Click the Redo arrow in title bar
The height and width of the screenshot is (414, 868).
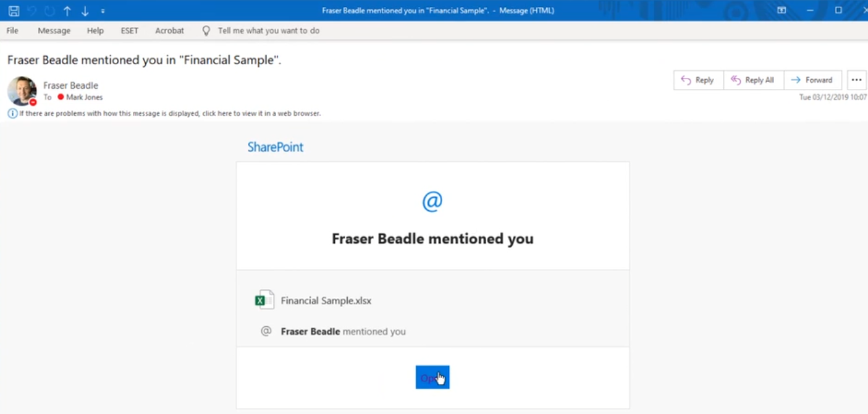click(49, 11)
